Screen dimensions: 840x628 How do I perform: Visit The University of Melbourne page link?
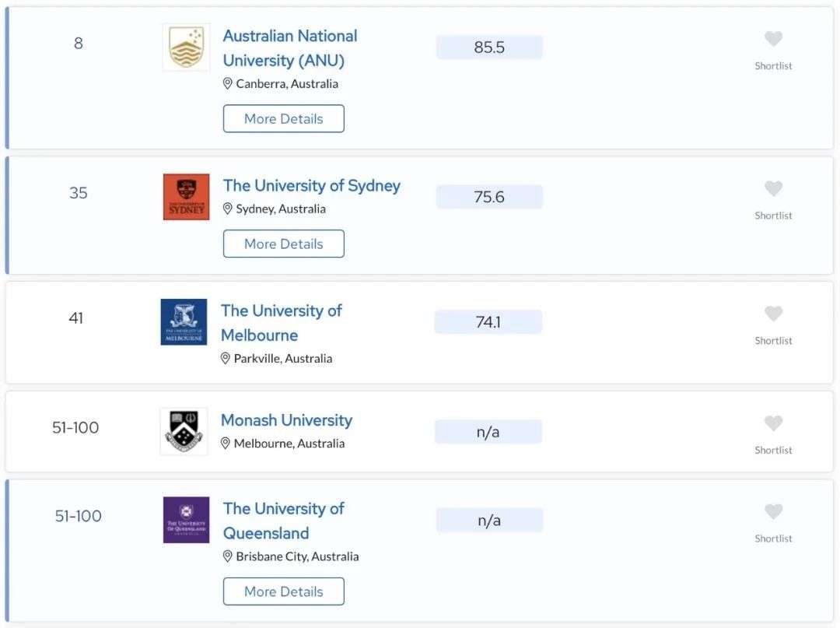click(x=282, y=323)
